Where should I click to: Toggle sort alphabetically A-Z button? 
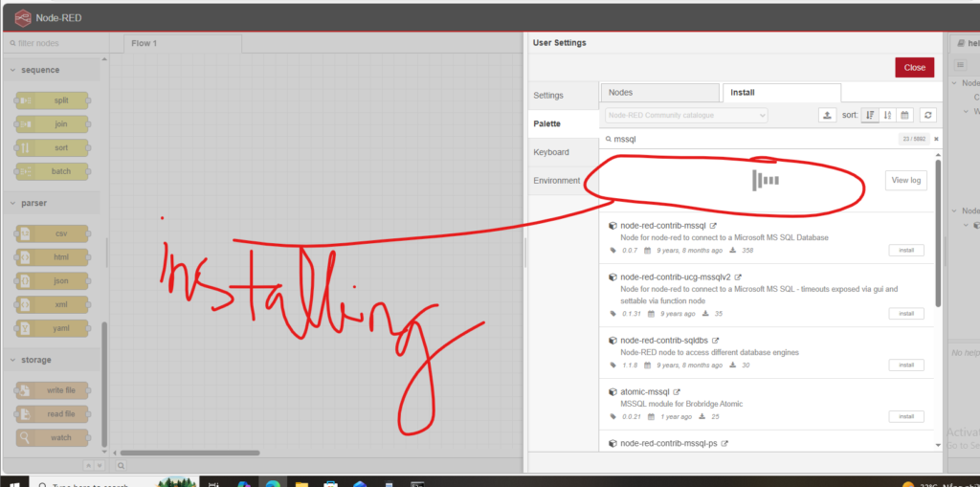(x=887, y=115)
